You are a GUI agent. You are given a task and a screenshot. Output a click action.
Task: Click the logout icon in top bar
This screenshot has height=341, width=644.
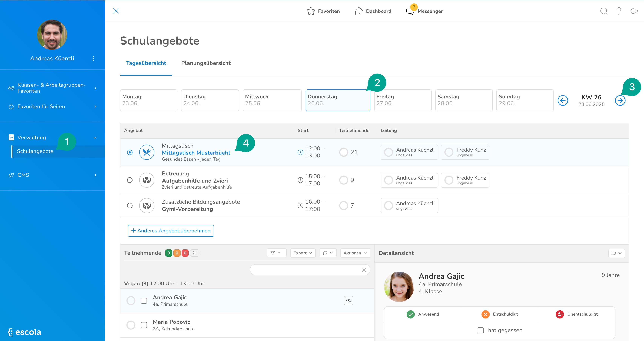(634, 11)
